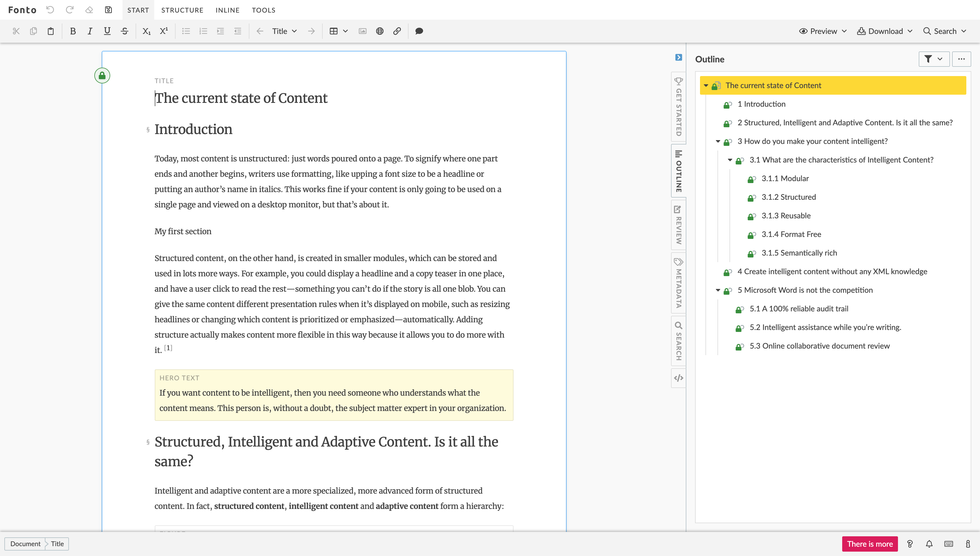Collapse section 5 in Outline panel

(x=718, y=289)
